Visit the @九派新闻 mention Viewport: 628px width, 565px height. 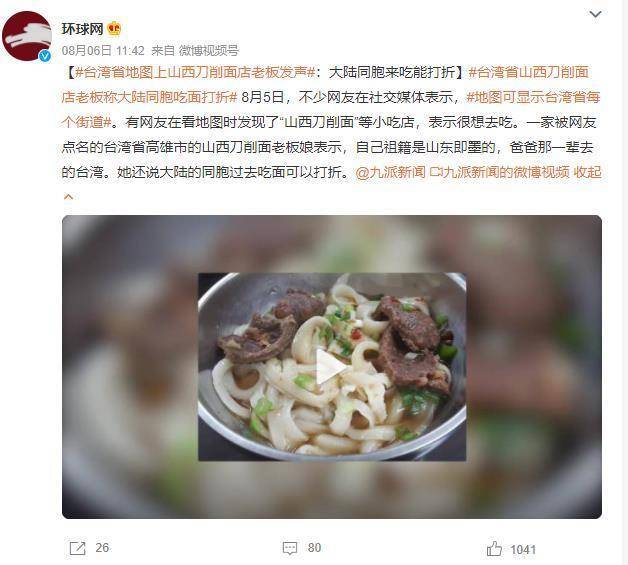point(390,172)
